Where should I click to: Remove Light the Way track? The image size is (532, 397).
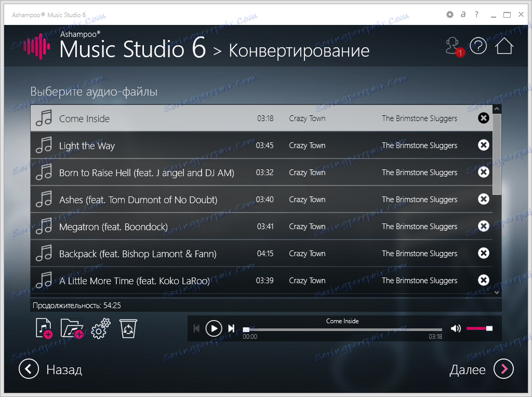click(x=484, y=145)
